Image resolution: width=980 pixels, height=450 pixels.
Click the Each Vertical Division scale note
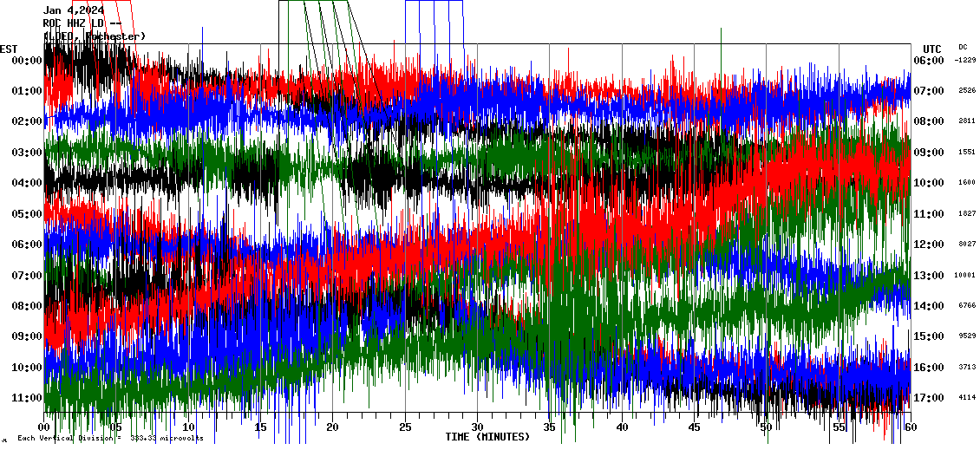(110, 439)
